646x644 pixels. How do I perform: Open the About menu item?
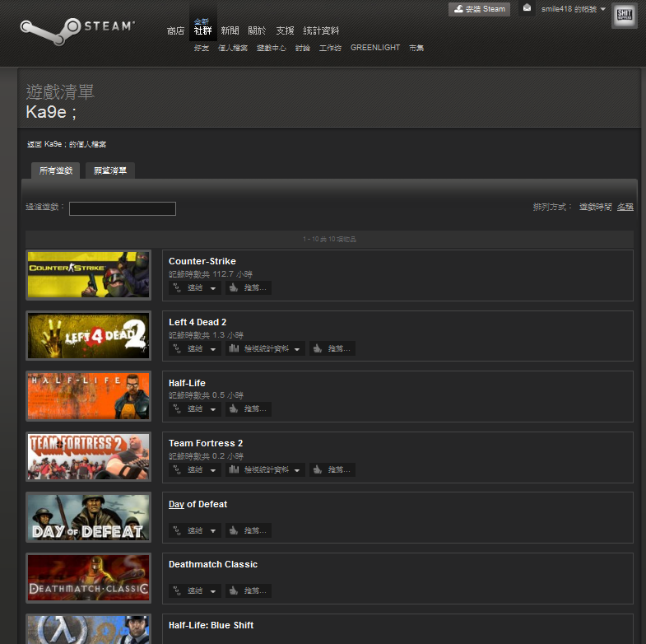point(257,31)
